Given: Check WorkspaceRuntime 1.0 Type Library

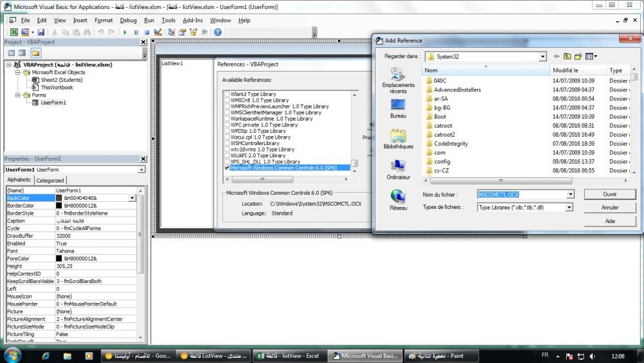Looking at the screenshot, I should 227,119.
